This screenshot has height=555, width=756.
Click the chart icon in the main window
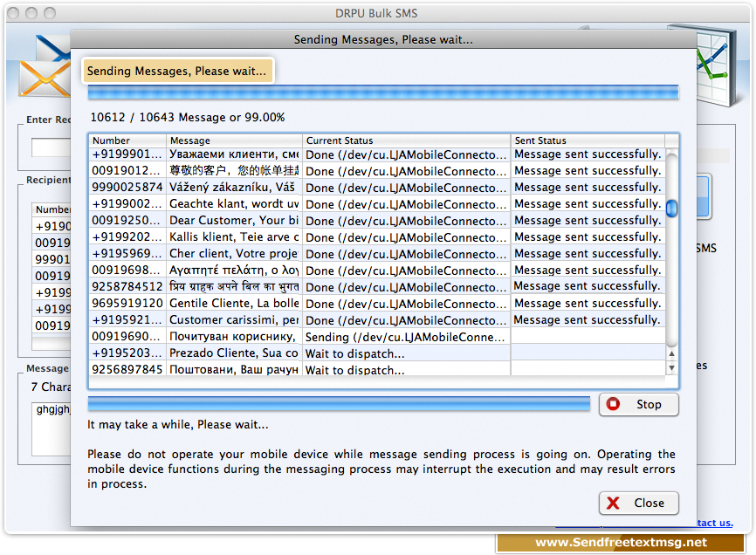(716, 65)
